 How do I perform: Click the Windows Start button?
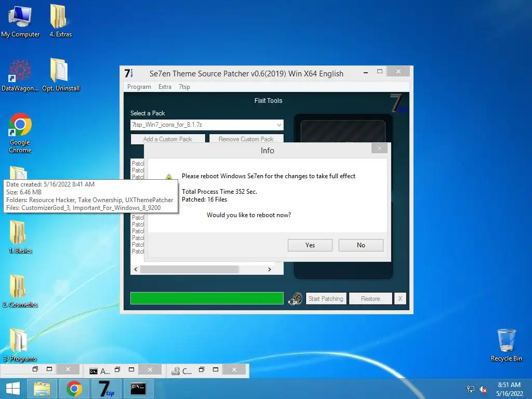click(13, 389)
